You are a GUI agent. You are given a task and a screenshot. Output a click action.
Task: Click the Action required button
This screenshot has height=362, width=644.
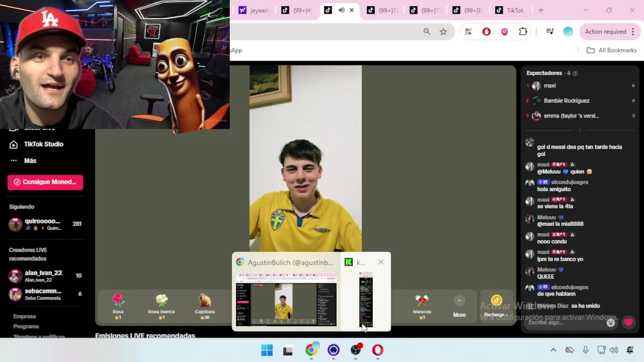point(605,32)
